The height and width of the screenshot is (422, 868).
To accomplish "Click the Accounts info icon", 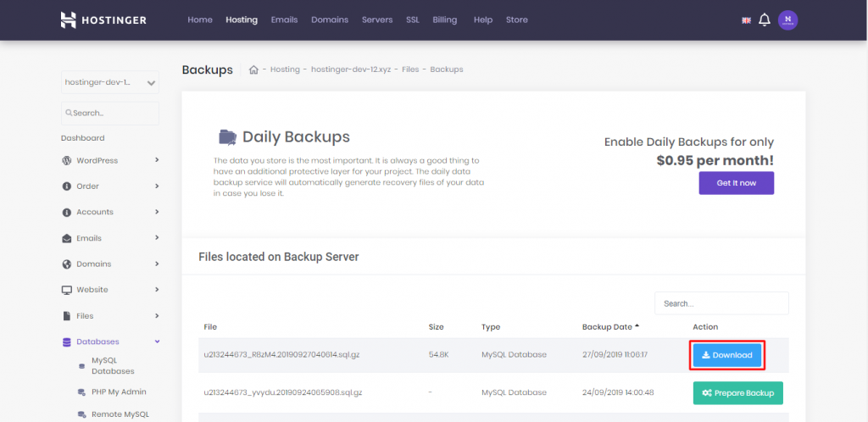I will pos(66,212).
